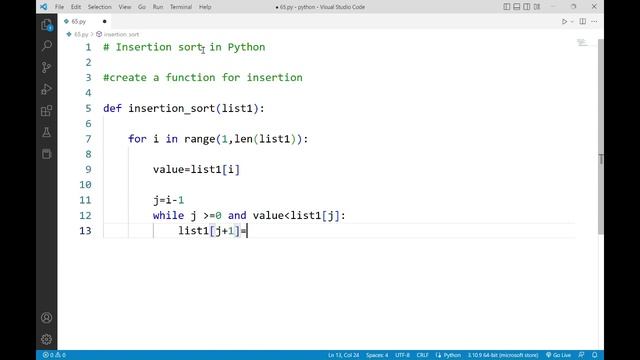Open notifications bell in status bar
Image resolution: width=640 pixels, height=360 pixels.
point(595,355)
